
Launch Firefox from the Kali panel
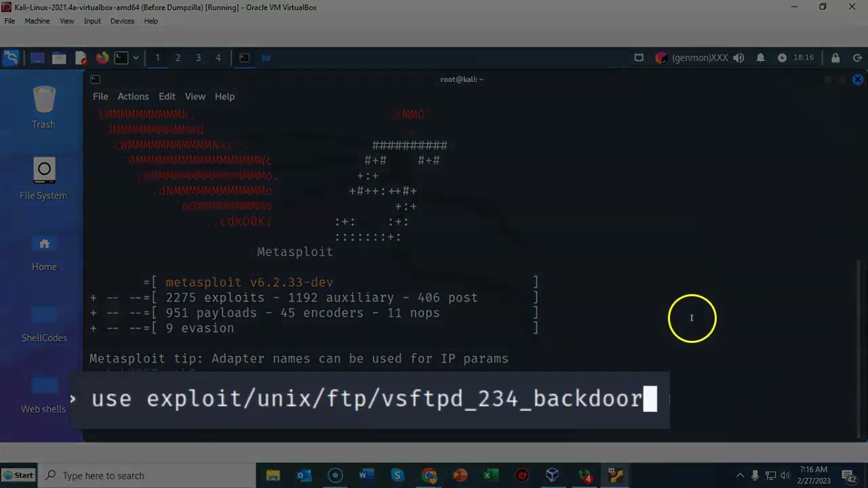[102, 58]
